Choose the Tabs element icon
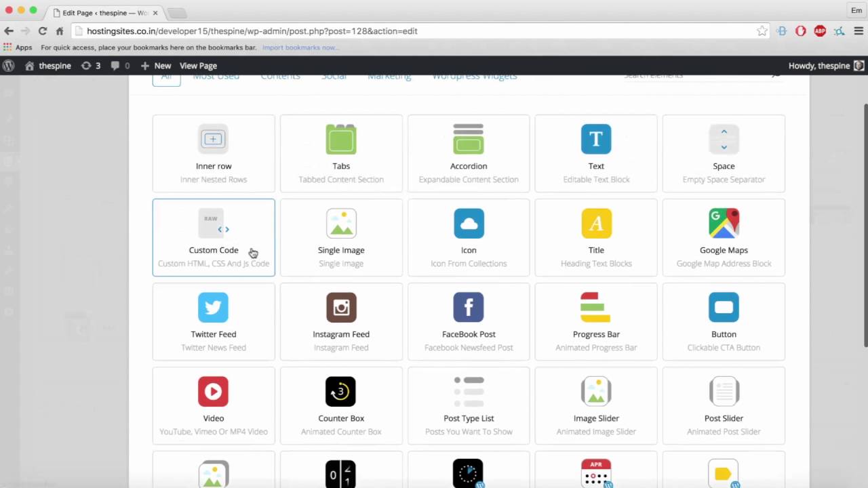This screenshot has width=868, height=488. (341, 139)
